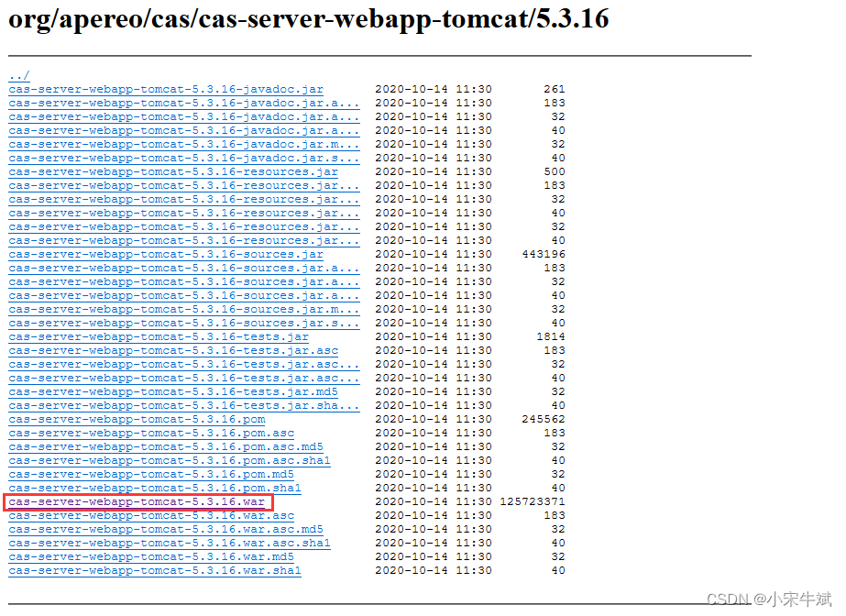The height and width of the screenshot is (616, 846).
Task: Open the 5.3.16-tests.jar.asc link
Action: 173,350
